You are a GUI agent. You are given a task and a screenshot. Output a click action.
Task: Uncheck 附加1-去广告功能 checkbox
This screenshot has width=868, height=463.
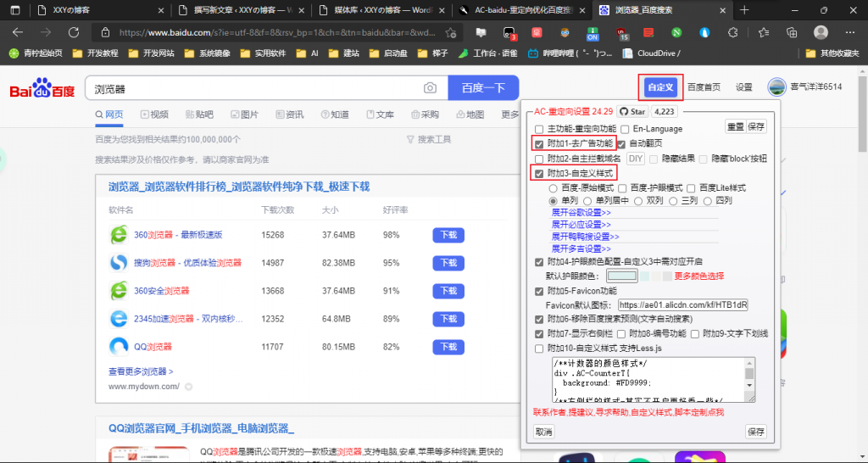point(539,144)
